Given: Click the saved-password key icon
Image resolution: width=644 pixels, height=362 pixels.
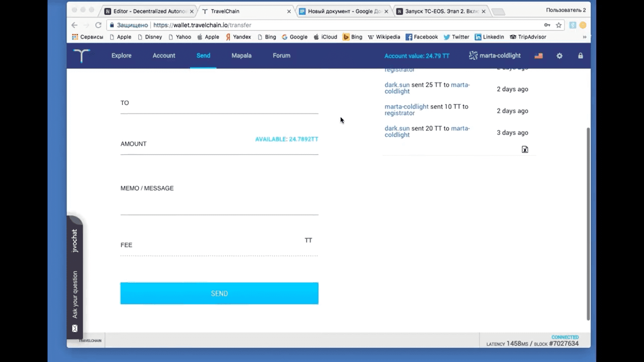Looking at the screenshot, I should point(547,25).
